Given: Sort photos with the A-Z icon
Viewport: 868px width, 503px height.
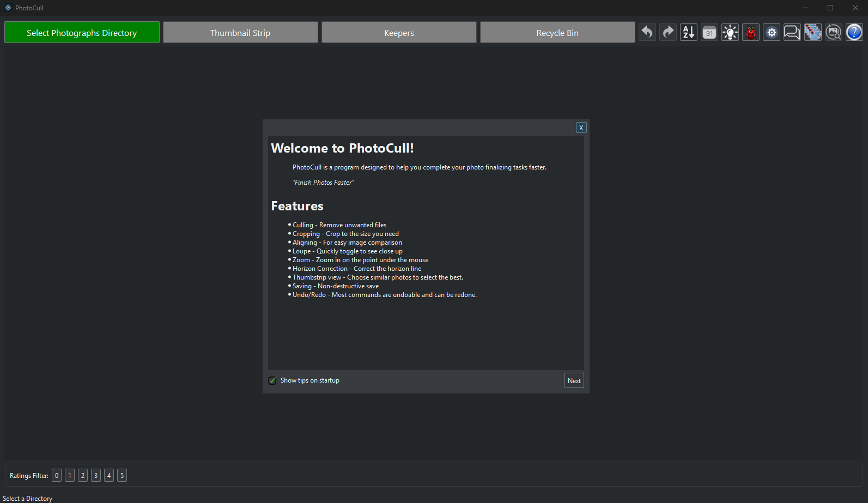Looking at the screenshot, I should point(689,33).
